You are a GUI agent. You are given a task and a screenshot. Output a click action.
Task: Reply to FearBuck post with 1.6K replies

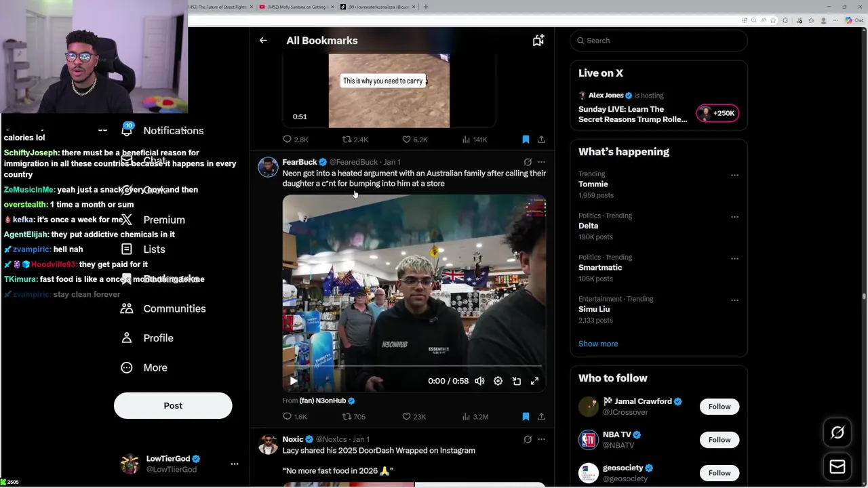295,417
